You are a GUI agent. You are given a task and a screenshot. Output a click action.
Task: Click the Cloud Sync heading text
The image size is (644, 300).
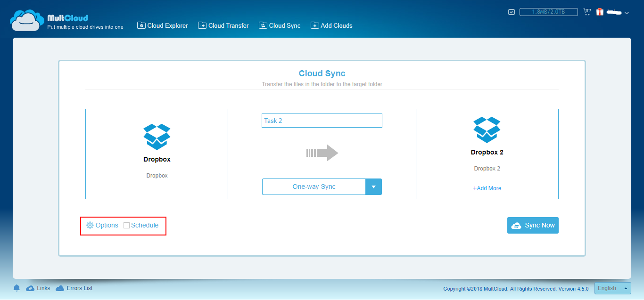coord(322,73)
